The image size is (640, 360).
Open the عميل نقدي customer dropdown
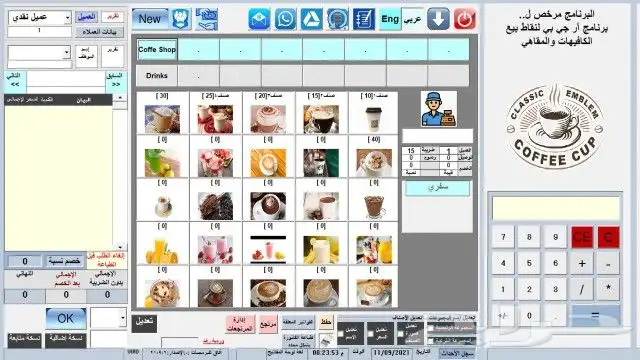click(68, 17)
